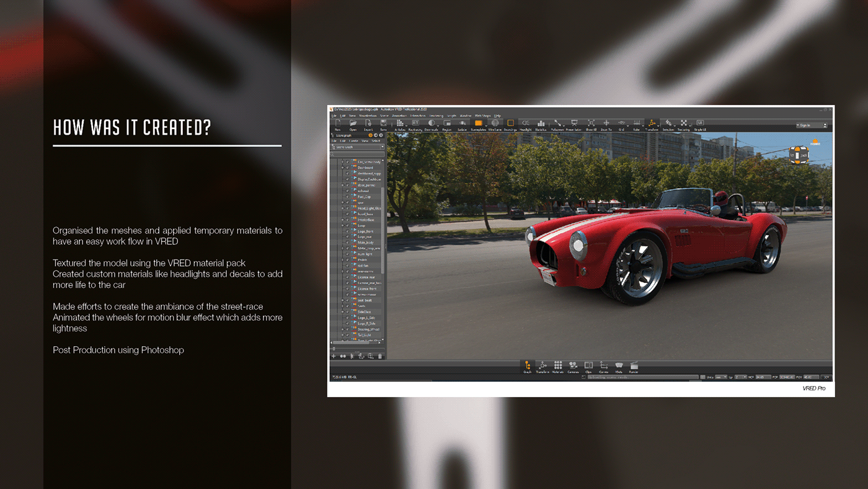The width and height of the screenshot is (868, 489).
Task: Click the navigation cube in viewport
Action: (x=798, y=155)
